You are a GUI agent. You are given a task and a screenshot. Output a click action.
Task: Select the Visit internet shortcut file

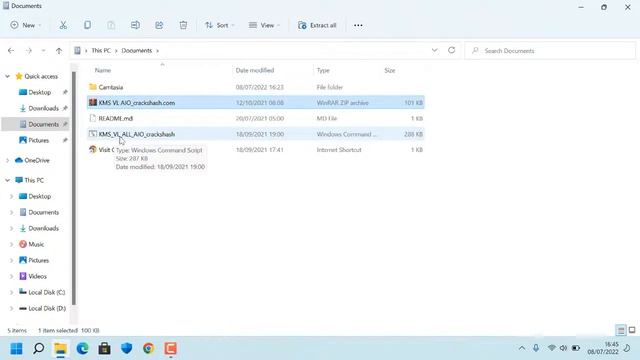256,150
